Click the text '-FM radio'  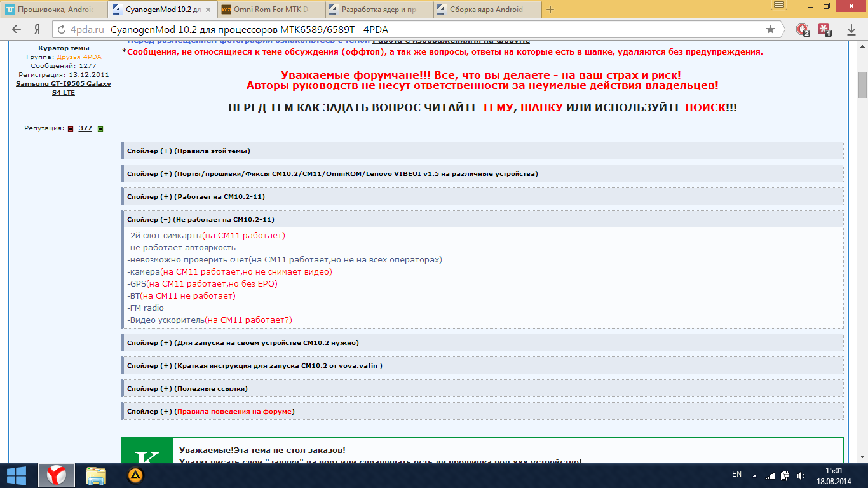pyautogui.click(x=146, y=308)
